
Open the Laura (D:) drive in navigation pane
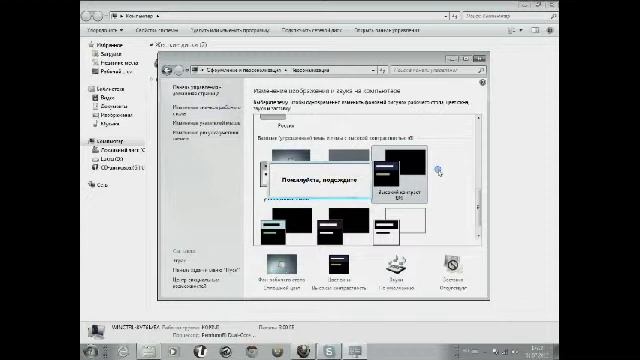pos(111,159)
